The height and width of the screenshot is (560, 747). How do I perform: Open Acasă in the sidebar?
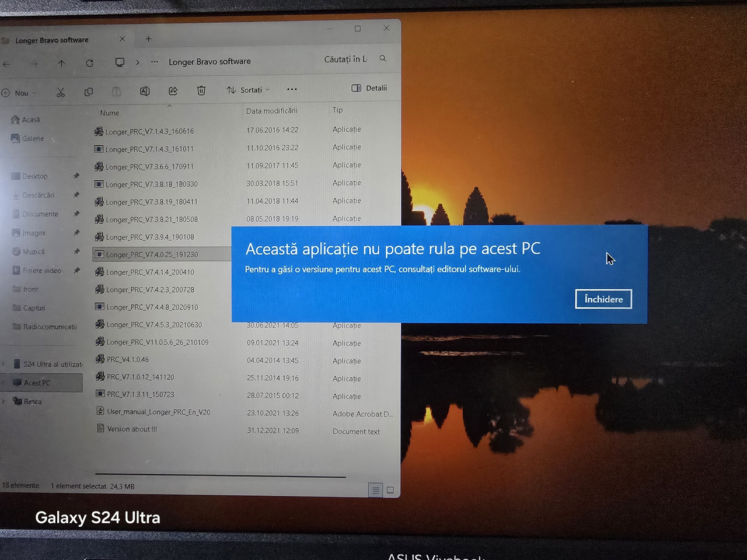click(26, 120)
